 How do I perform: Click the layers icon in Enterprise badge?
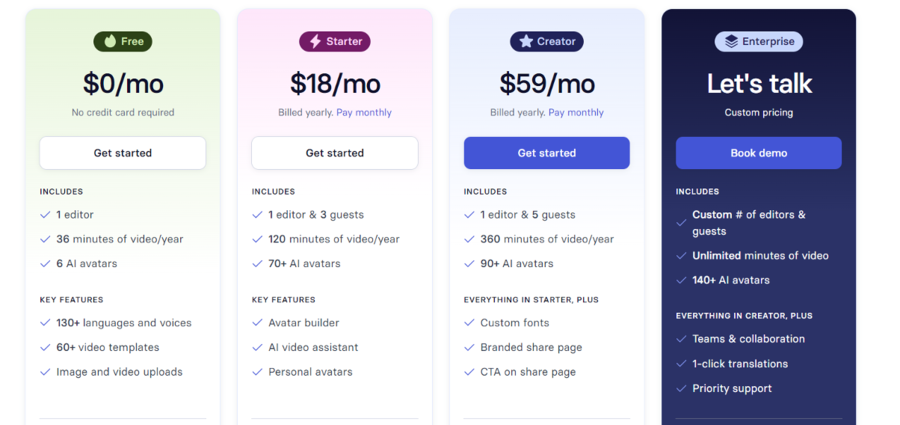[x=731, y=41]
